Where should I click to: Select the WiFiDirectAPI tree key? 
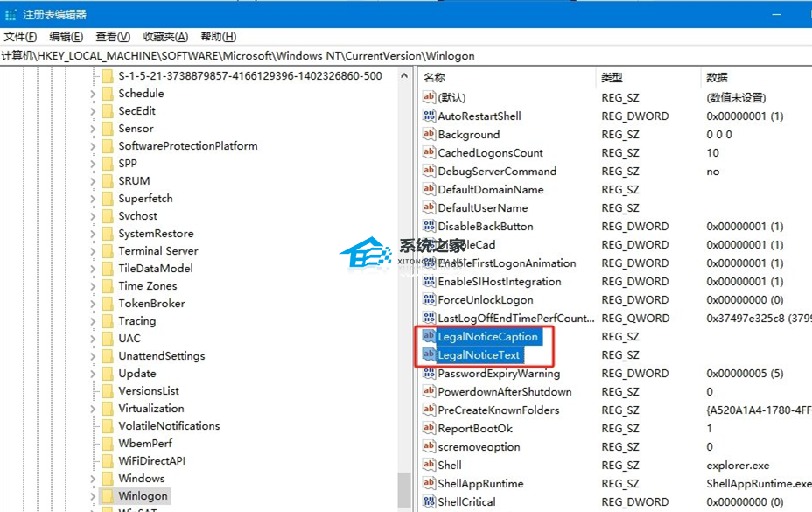[x=151, y=461]
